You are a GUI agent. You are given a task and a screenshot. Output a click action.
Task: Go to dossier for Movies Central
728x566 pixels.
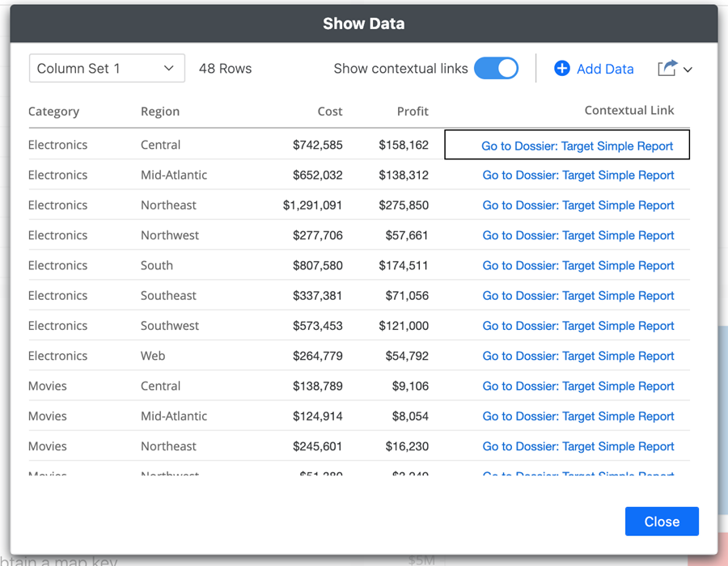tap(578, 386)
